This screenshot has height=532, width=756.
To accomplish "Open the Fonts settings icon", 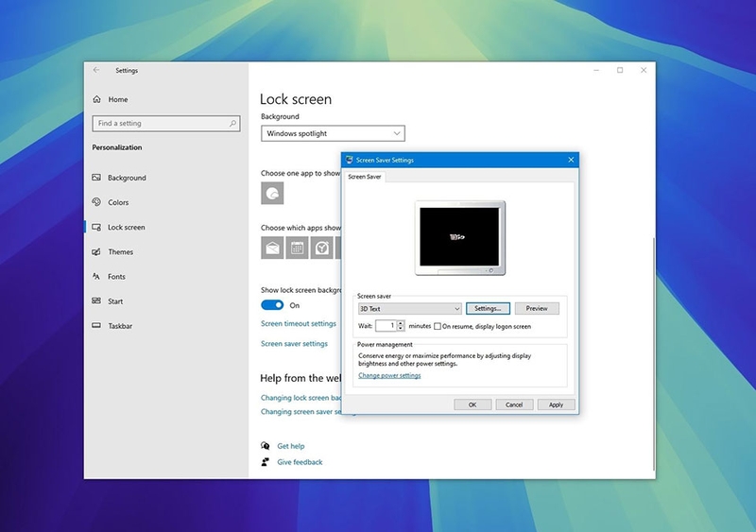I will (97, 277).
